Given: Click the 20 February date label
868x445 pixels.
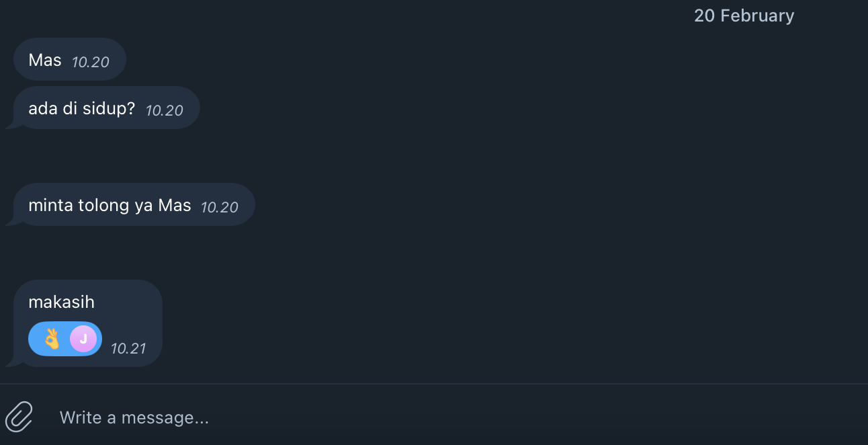Looking at the screenshot, I should 744,16.
